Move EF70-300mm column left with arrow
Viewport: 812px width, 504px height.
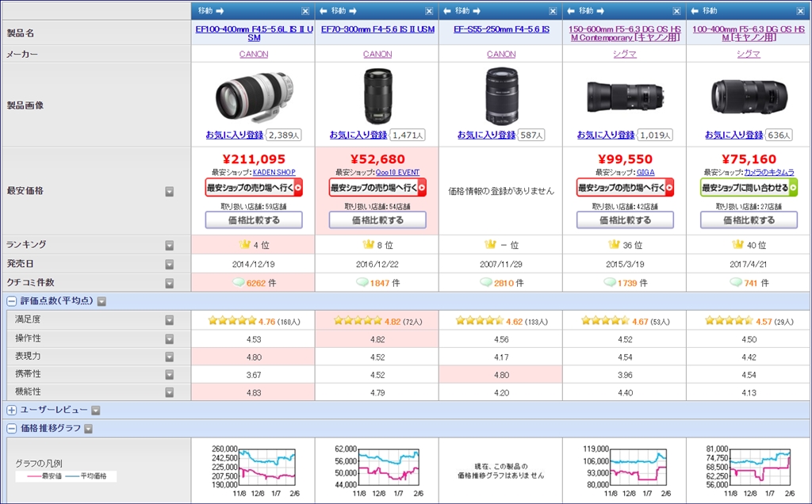324,11
